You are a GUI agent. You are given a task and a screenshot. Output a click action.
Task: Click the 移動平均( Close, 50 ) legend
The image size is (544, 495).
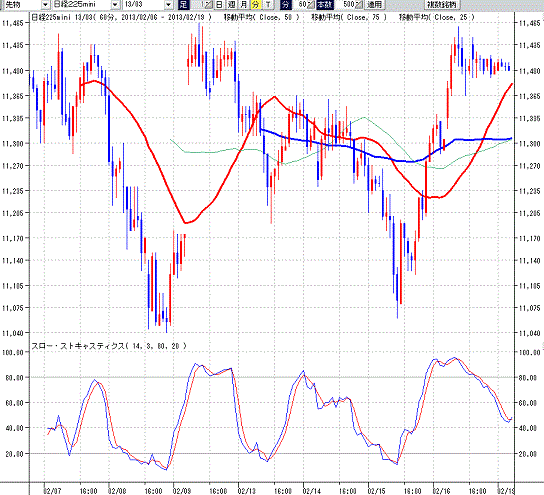(261, 17)
